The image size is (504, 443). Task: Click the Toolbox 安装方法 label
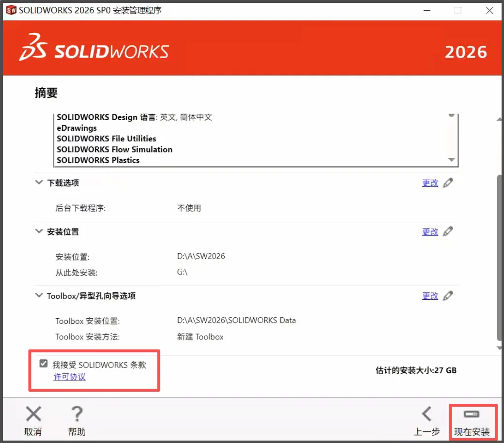[88, 336]
